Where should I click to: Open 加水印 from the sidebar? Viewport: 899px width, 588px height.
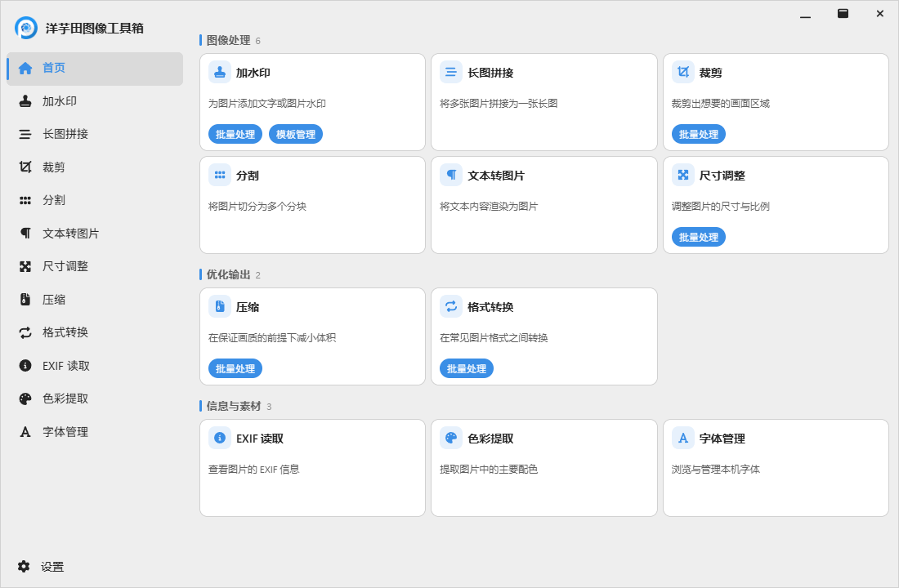[x=95, y=101]
